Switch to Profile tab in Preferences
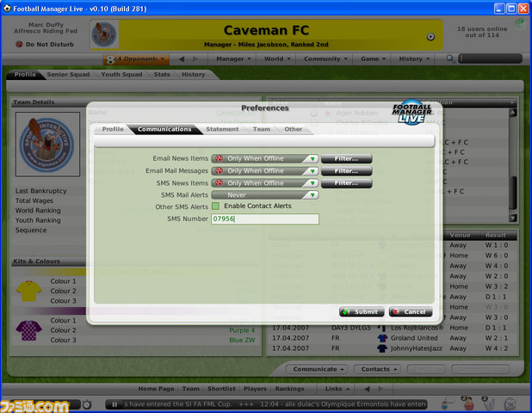Screen dimensions: 532x413 click(x=113, y=129)
